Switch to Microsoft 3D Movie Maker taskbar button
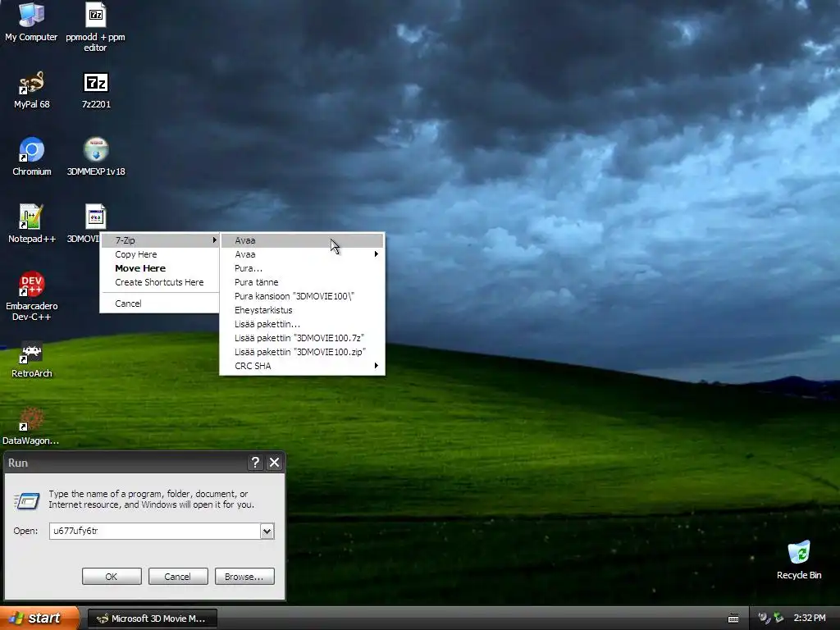 pos(152,619)
